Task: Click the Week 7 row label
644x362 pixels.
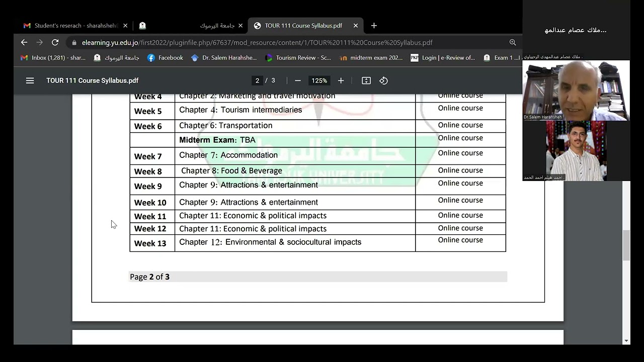Action: [x=148, y=156]
